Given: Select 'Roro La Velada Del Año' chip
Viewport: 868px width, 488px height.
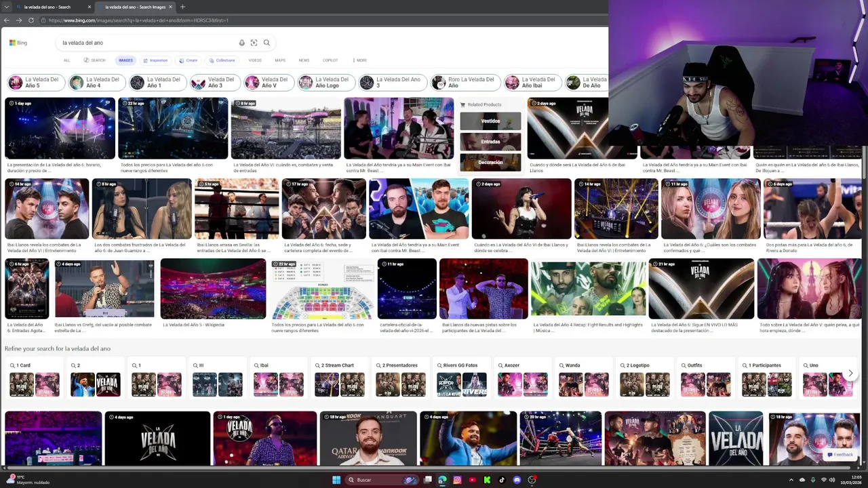Looking at the screenshot, I should 465,83.
